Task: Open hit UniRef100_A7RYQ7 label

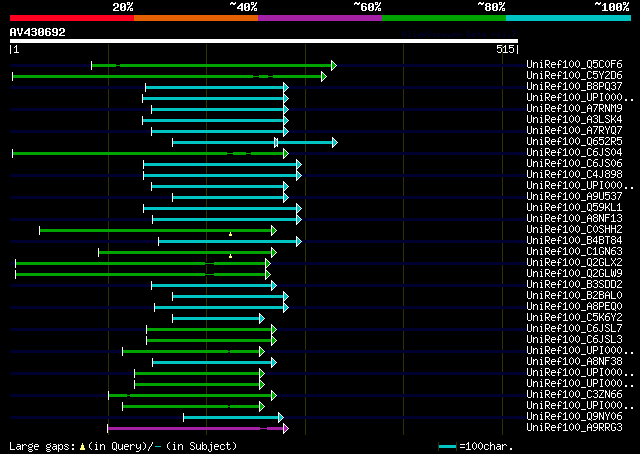Action: 574,130
